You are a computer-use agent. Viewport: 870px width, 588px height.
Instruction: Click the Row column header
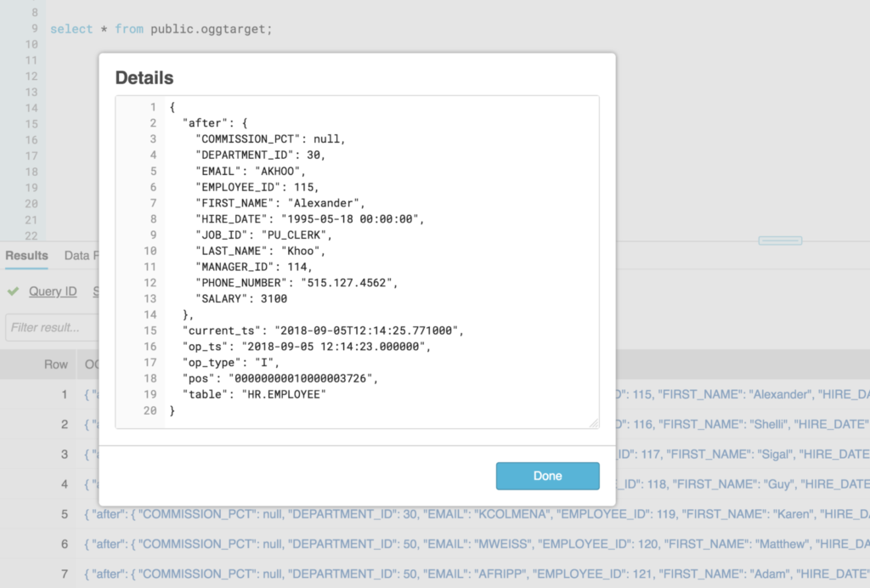tap(56, 364)
